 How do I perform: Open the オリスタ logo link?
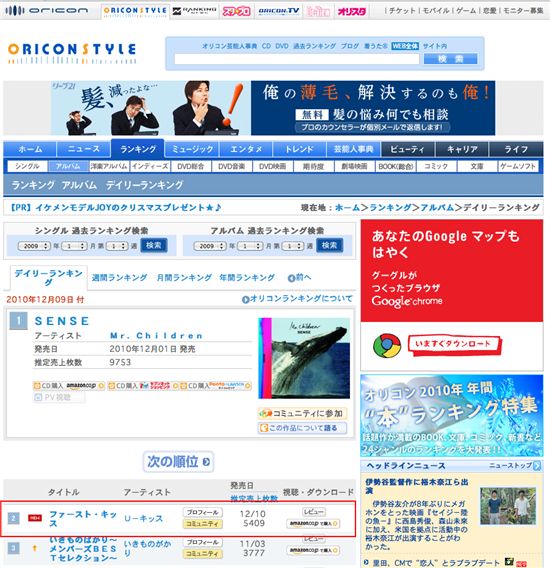pos(351,12)
